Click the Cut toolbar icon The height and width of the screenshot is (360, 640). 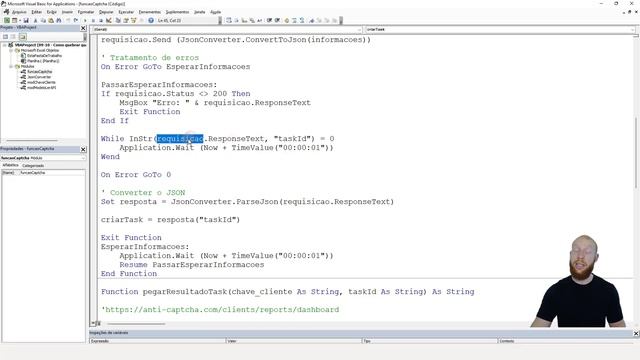(35, 20)
